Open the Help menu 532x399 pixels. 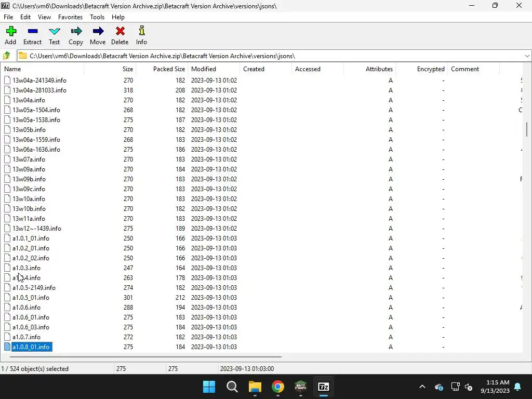pyautogui.click(x=118, y=17)
